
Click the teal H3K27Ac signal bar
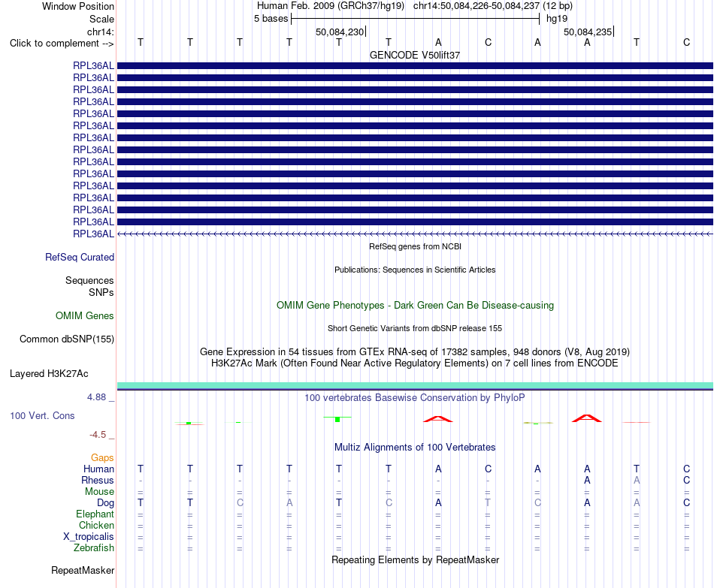tap(415, 385)
